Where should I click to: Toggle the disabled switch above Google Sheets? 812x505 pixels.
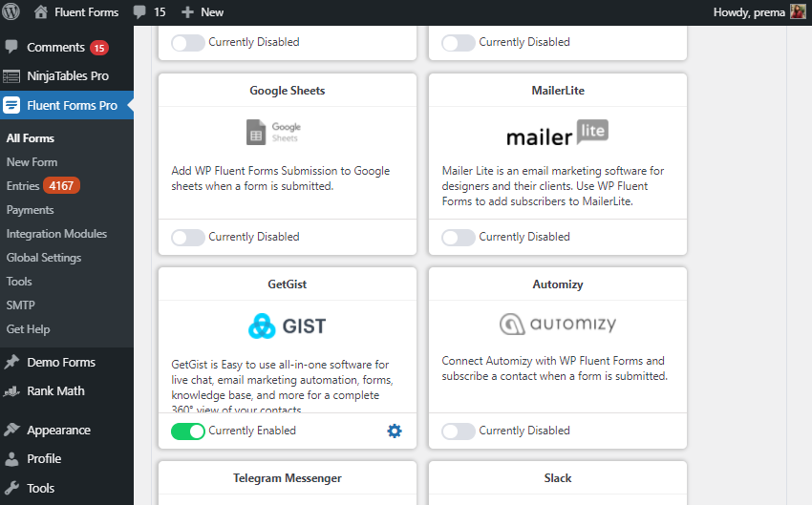pyautogui.click(x=188, y=42)
